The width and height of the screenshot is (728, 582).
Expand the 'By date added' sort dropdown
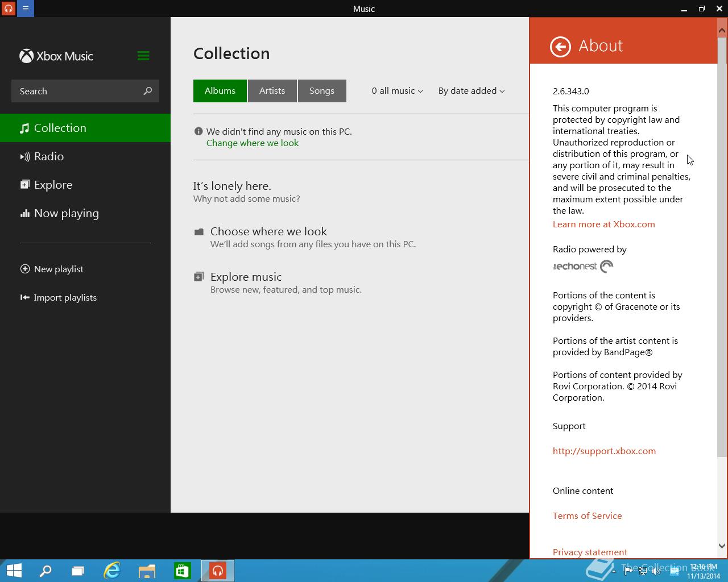click(471, 91)
